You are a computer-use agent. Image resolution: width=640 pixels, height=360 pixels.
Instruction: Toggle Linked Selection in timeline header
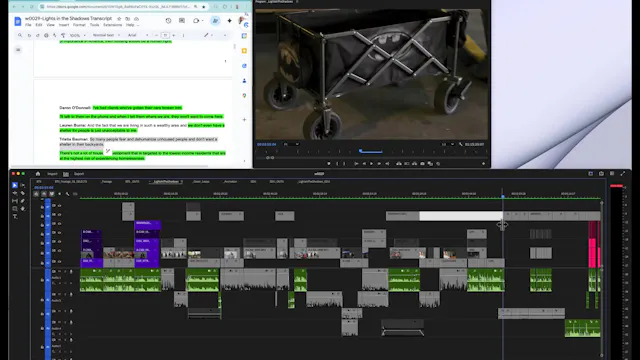tap(52, 194)
